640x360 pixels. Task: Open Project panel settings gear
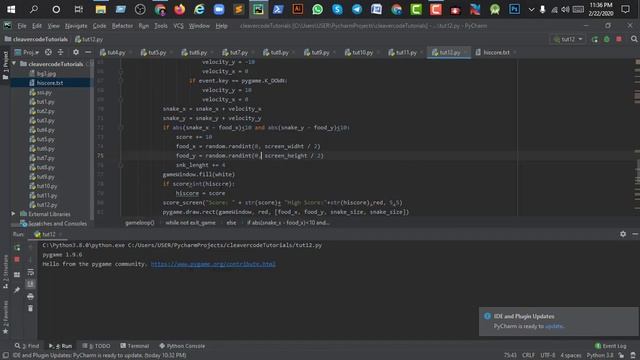tap(76, 52)
